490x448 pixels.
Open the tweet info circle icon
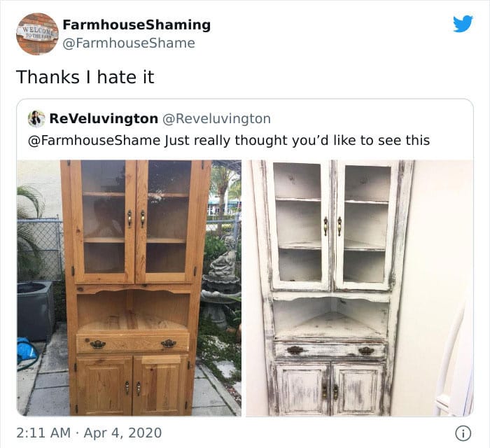463,433
